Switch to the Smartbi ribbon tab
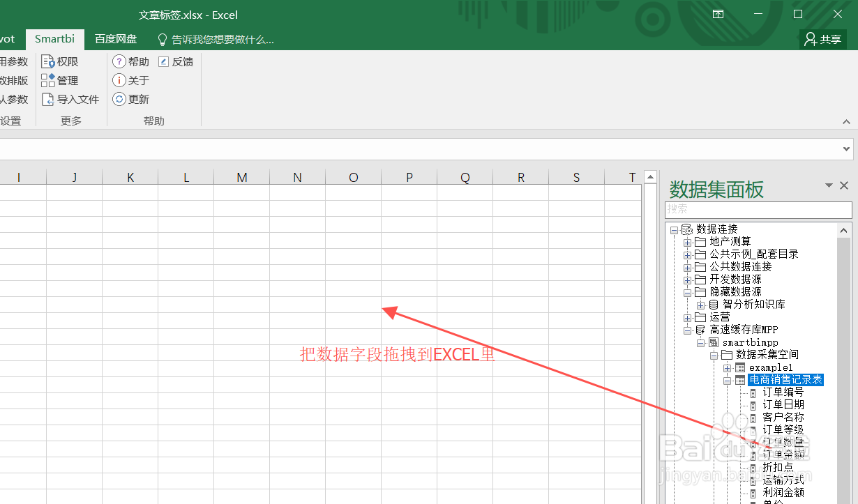The height and width of the screenshot is (504, 858). (55, 39)
